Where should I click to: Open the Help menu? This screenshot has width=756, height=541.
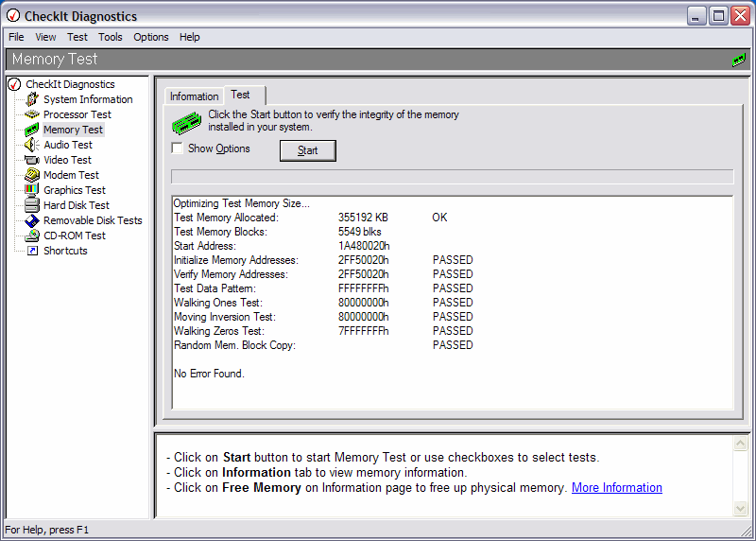(x=190, y=37)
